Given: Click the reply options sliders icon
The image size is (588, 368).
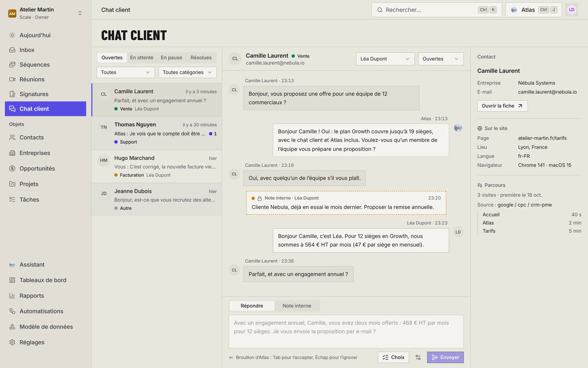Looking at the screenshot, I should coord(418,357).
